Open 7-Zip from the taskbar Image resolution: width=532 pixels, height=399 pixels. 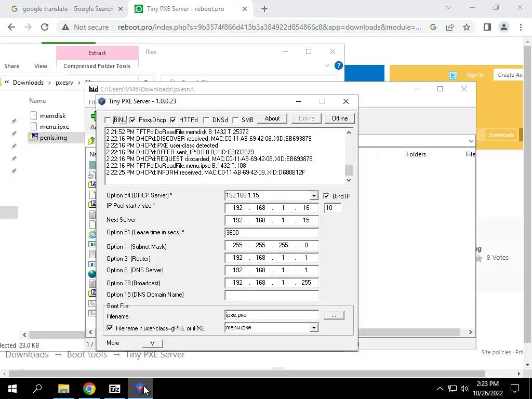pos(115,389)
